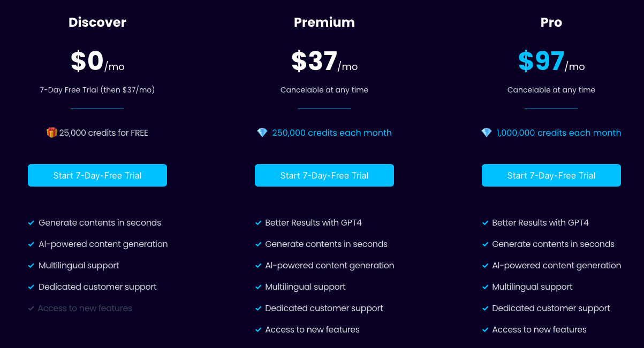Viewport: 644px width, 348px height.
Task: Start the 7-day free trial for Premium
Action: (x=324, y=175)
